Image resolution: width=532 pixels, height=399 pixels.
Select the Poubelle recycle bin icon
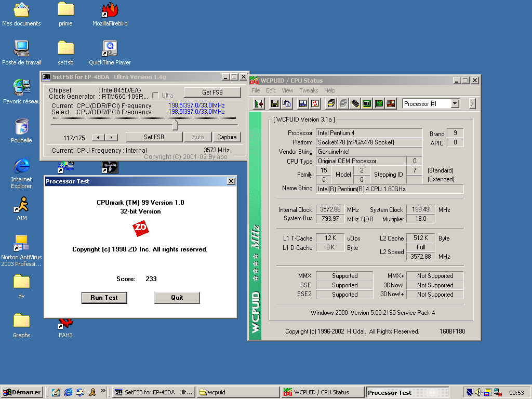21,131
